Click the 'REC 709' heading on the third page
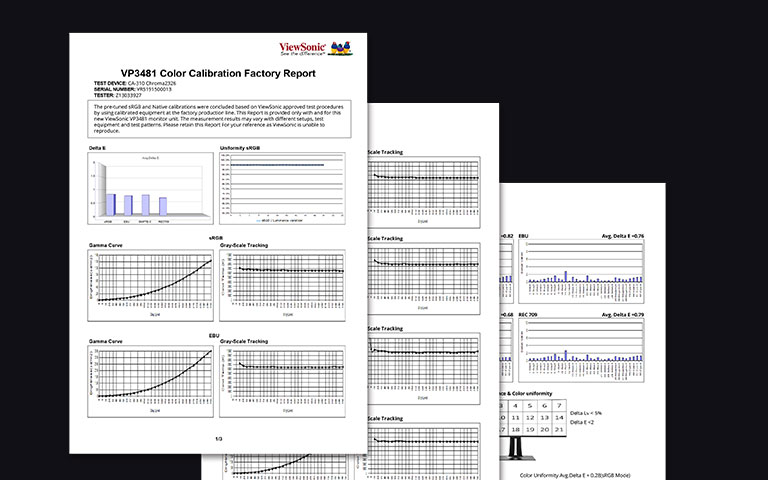 (528, 314)
